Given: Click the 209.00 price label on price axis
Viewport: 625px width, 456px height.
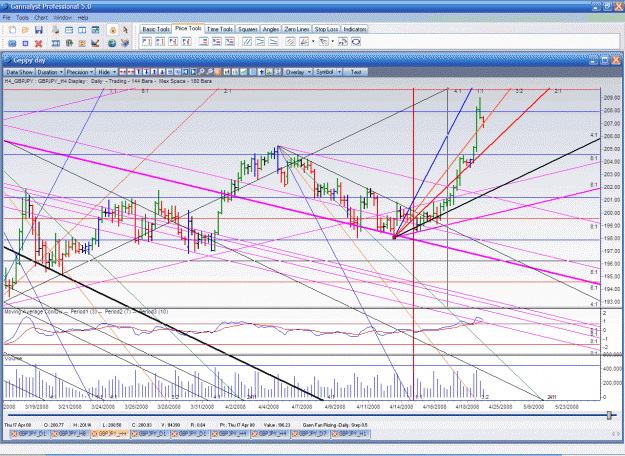Looking at the screenshot, I should point(611,98).
